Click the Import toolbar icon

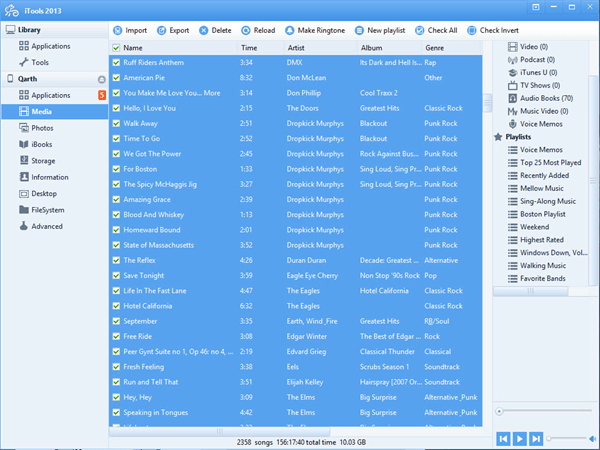117,30
